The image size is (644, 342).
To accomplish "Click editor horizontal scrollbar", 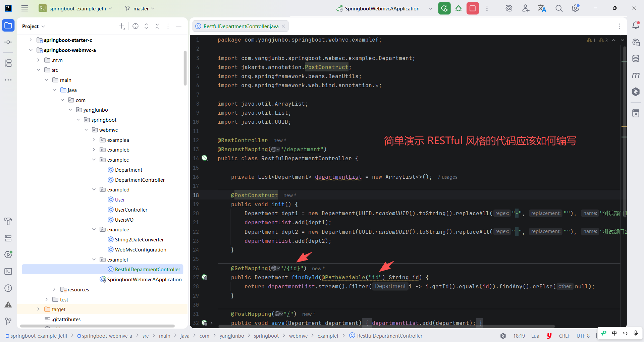I will pyautogui.click(x=386, y=326).
